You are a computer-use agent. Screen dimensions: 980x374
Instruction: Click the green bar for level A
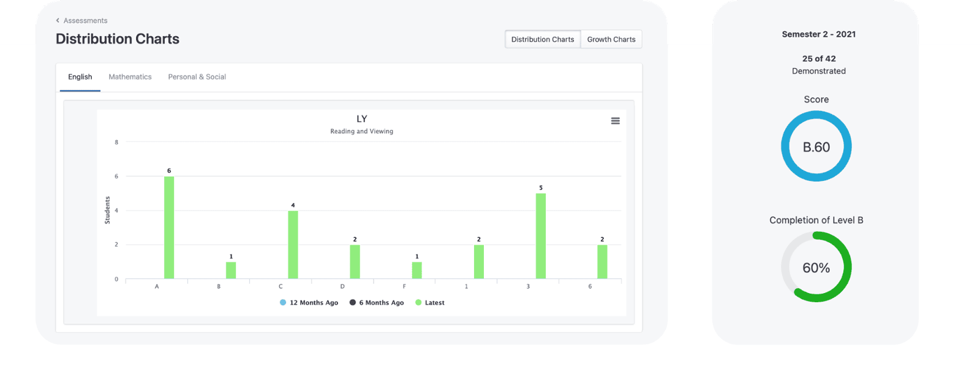tap(169, 227)
